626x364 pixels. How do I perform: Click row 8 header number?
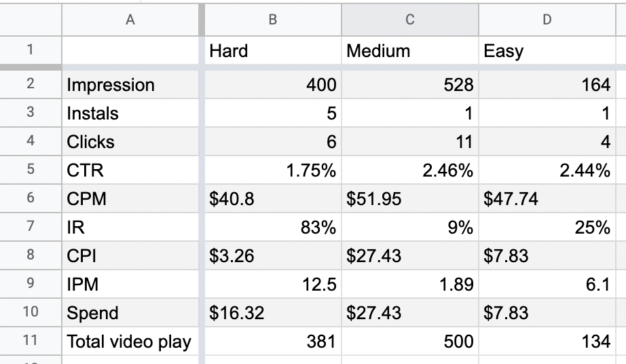point(30,256)
